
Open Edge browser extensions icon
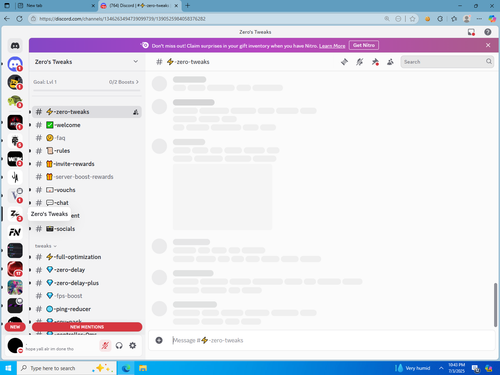point(440,19)
